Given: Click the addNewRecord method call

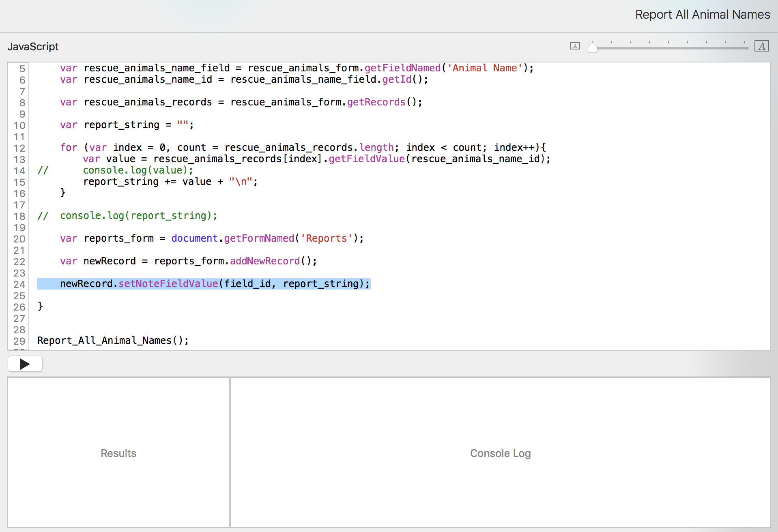Looking at the screenshot, I should [x=264, y=261].
